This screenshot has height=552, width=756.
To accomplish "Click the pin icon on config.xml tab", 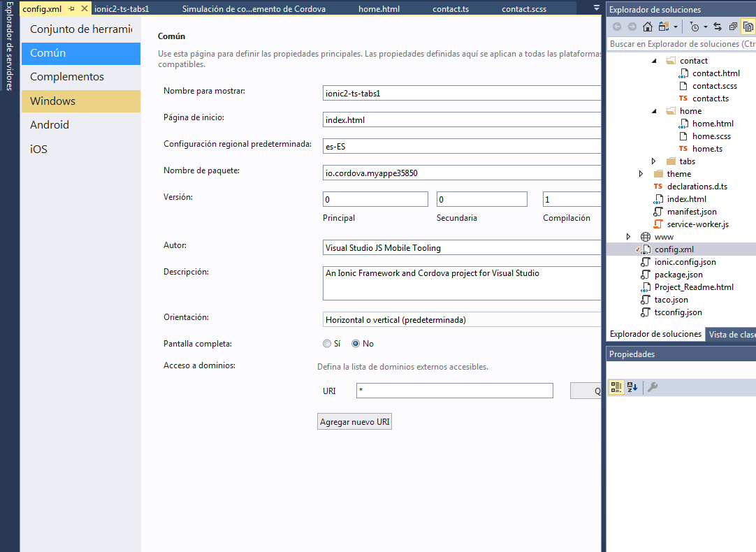I will click(x=72, y=9).
